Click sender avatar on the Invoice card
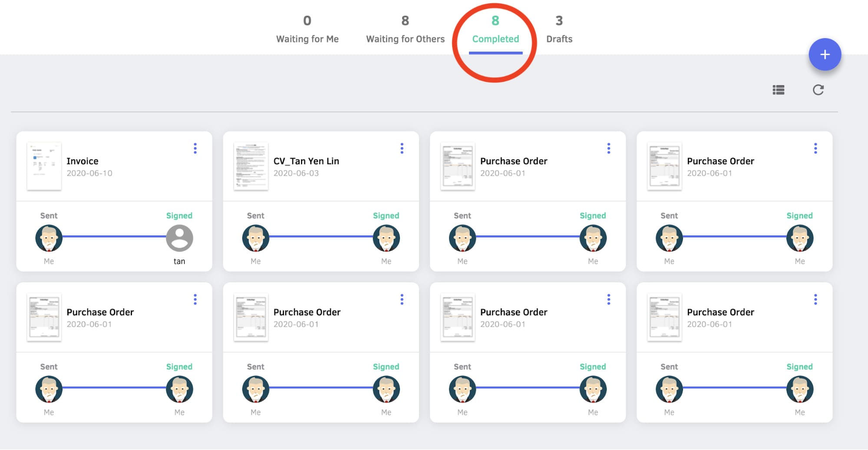 coord(49,238)
